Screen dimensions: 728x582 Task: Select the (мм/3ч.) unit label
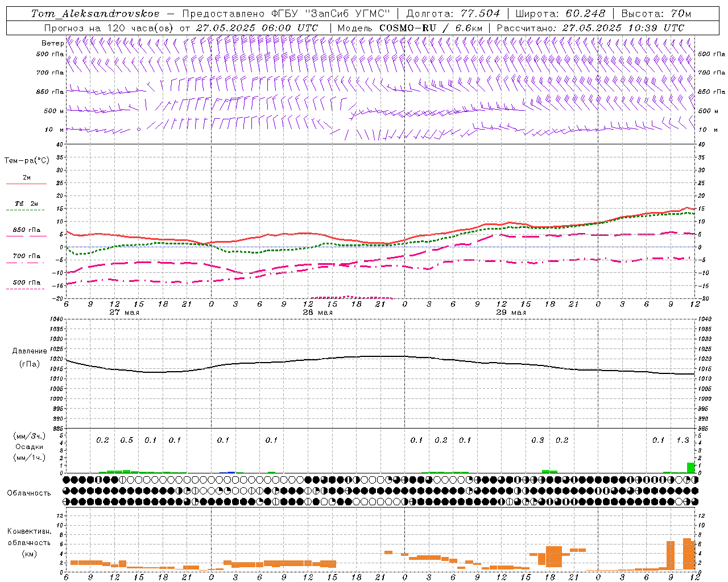28,436
